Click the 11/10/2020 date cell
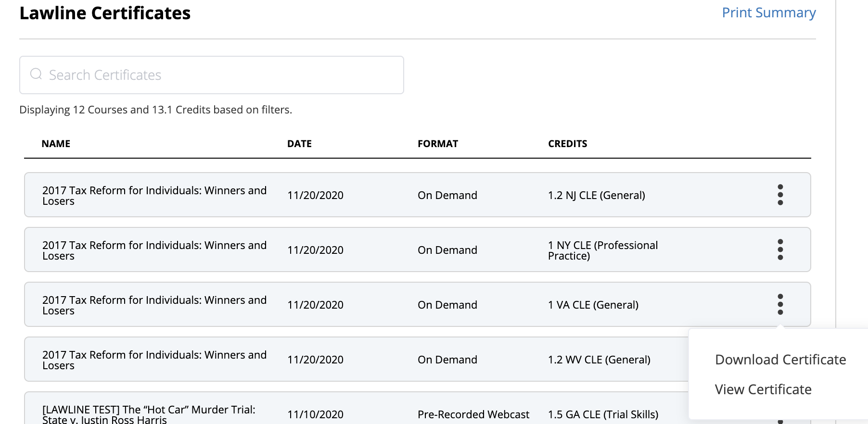The width and height of the screenshot is (868, 424). pos(315,414)
